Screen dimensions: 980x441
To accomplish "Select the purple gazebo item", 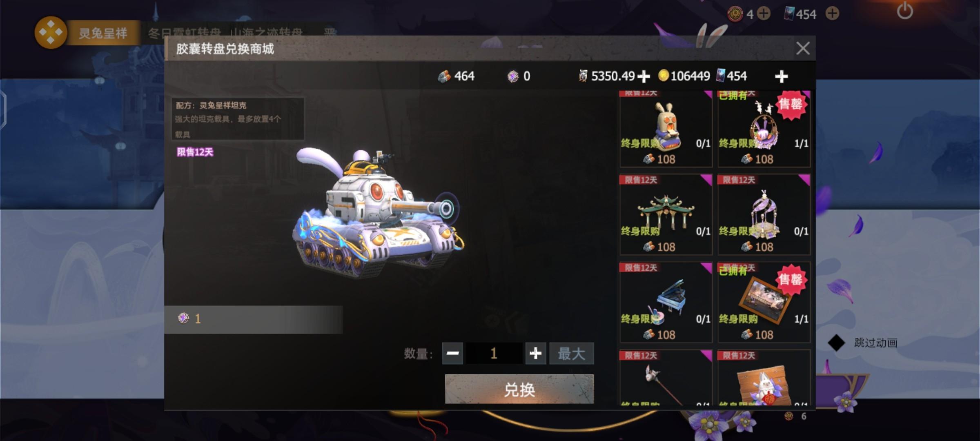I will click(764, 215).
